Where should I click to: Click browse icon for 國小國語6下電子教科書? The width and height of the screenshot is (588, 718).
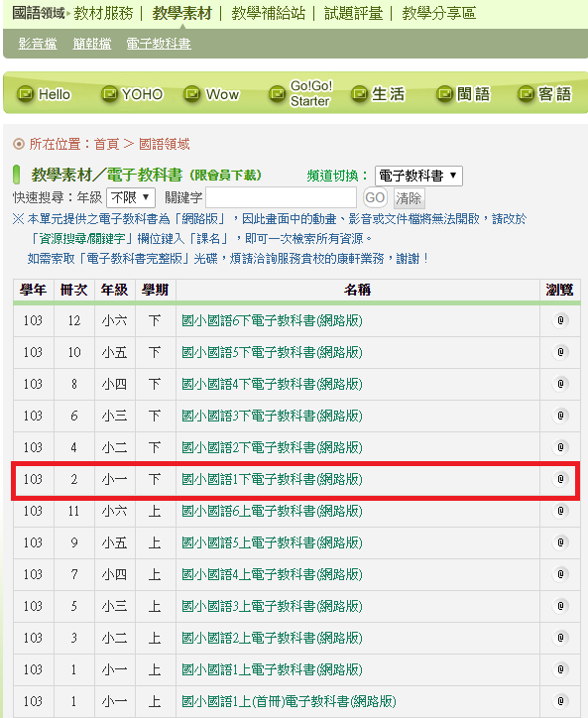click(560, 320)
